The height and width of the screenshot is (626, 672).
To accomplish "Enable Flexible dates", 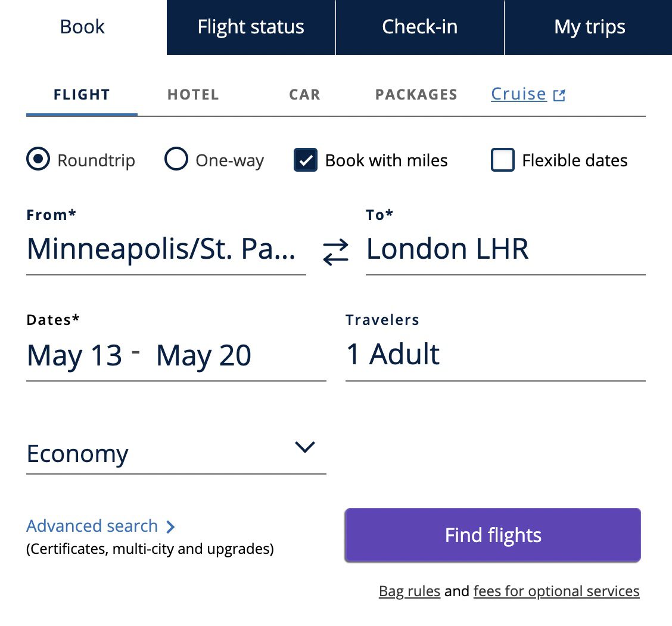I will (x=503, y=160).
